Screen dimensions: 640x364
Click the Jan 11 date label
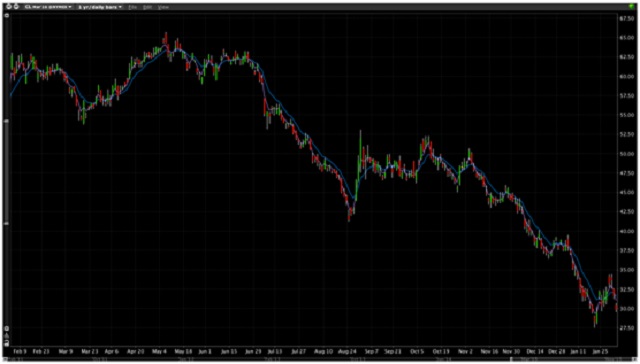(x=578, y=351)
